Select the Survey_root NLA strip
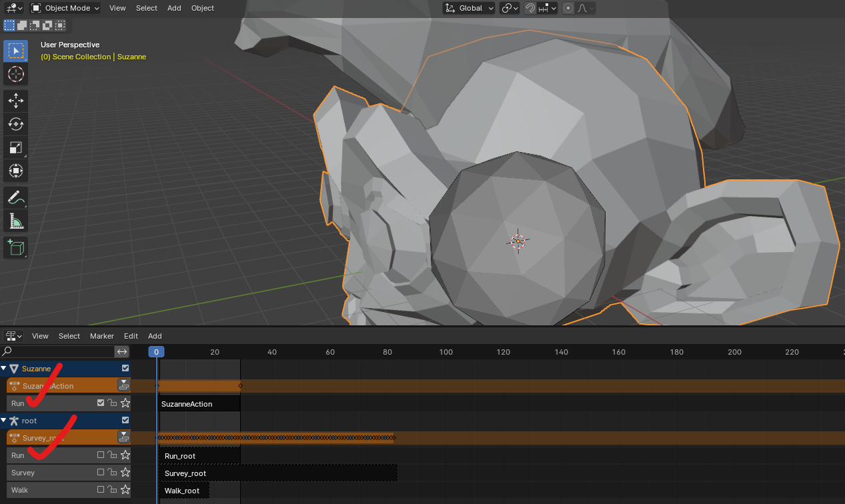This screenshot has width=845, height=504. (277, 473)
